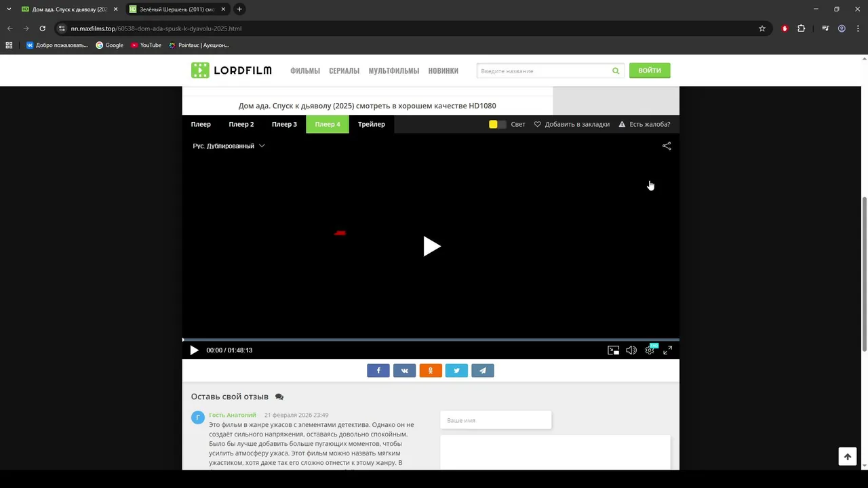868x488 pixels.
Task: Enter fullscreen player mode
Action: click(x=667, y=350)
